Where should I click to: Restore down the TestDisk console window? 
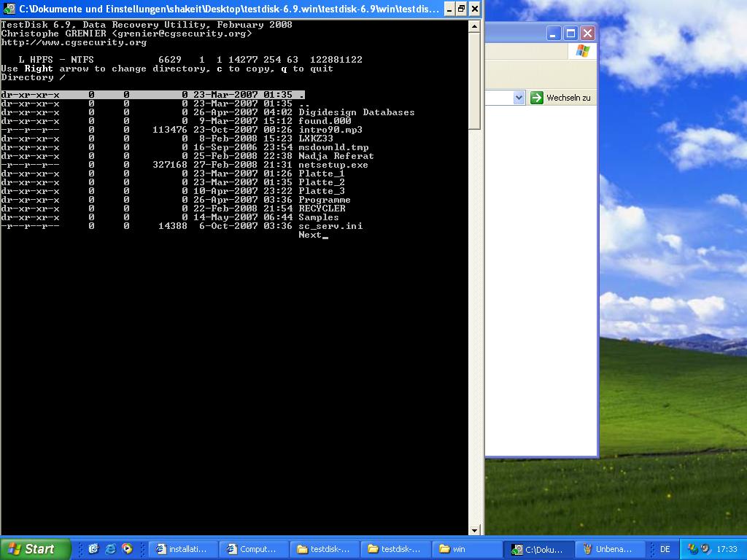[462, 9]
